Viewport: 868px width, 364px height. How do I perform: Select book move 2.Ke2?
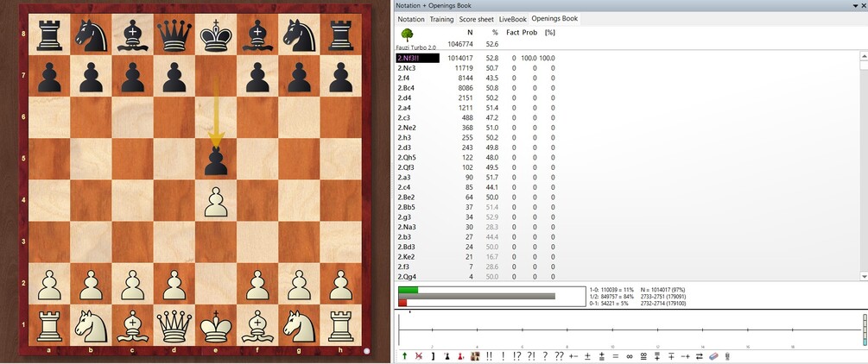tap(408, 257)
